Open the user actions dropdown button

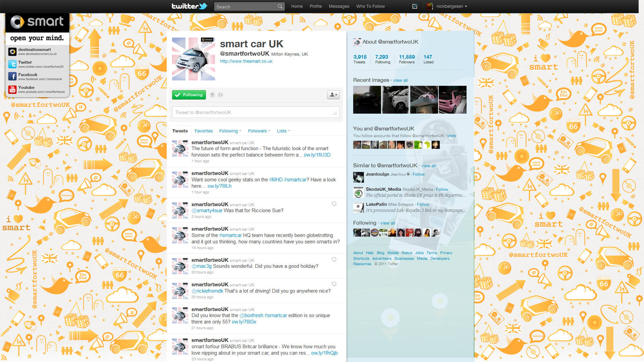tap(333, 95)
